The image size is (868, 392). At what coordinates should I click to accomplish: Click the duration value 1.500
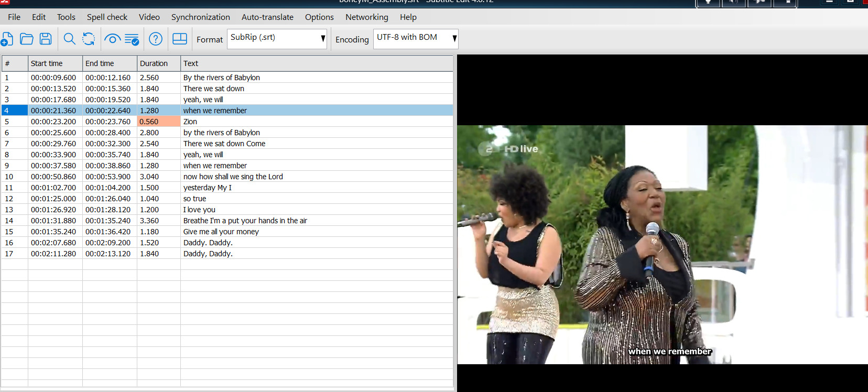click(149, 188)
